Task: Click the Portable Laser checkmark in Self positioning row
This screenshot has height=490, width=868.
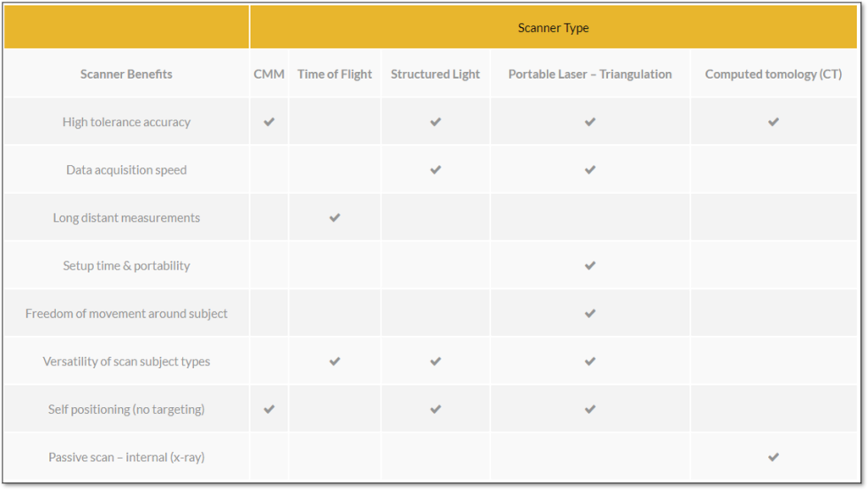Action: click(x=590, y=409)
